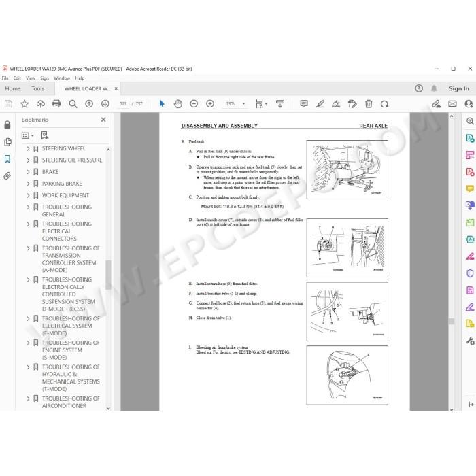Select the Highlight pen tool
Viewport: 476px width, 476px height.
(x=320, y=104)
